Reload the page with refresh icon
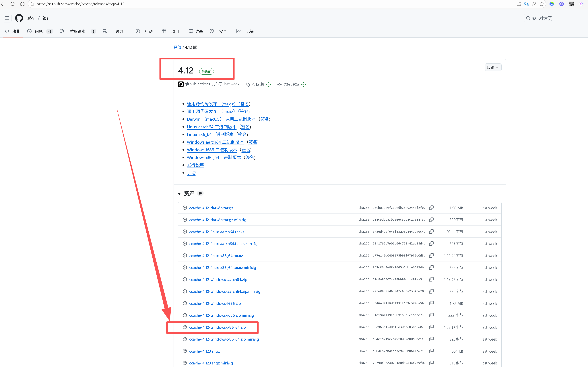Image resolution: width=588 pixels, height=367 pixels. (13, 4)
